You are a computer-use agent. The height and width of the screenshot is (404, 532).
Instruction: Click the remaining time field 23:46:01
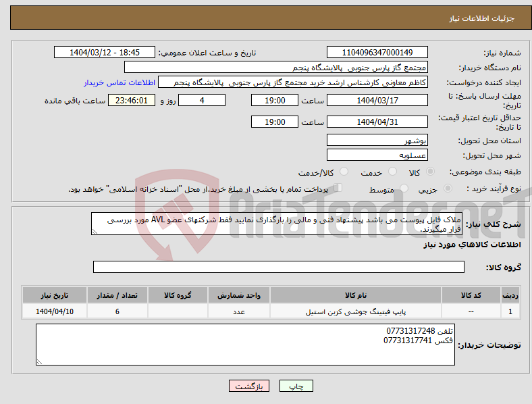(x=132, y=100)
